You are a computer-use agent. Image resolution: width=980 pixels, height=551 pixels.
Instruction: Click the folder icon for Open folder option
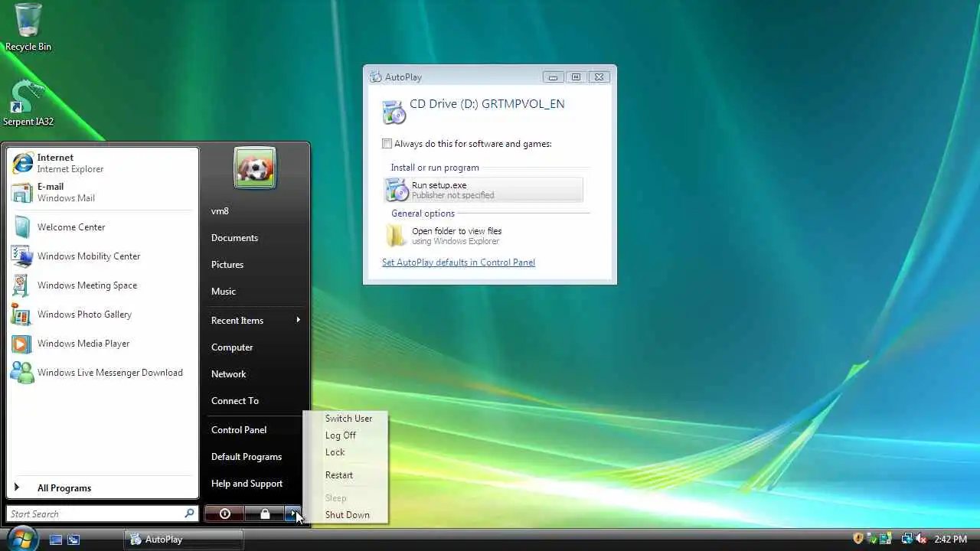[x=396, y=236]
